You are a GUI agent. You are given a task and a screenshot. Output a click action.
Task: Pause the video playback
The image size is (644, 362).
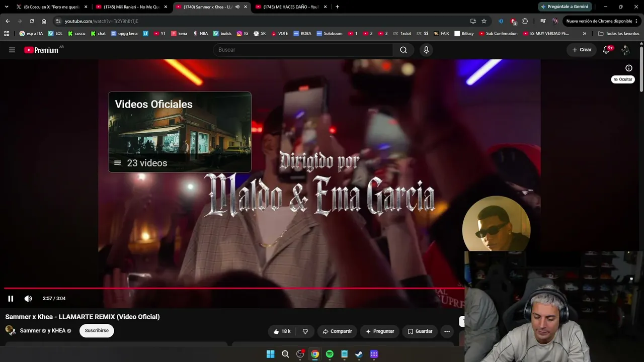point(11,299)
